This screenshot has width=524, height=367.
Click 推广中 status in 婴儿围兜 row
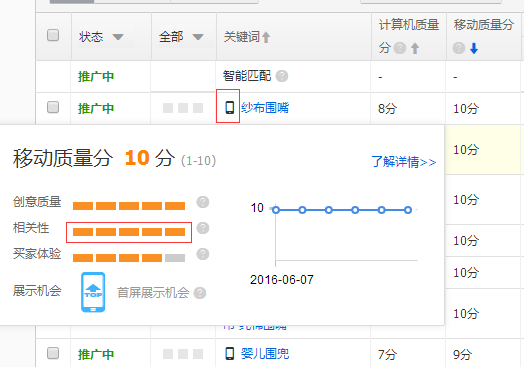[96, 354]
